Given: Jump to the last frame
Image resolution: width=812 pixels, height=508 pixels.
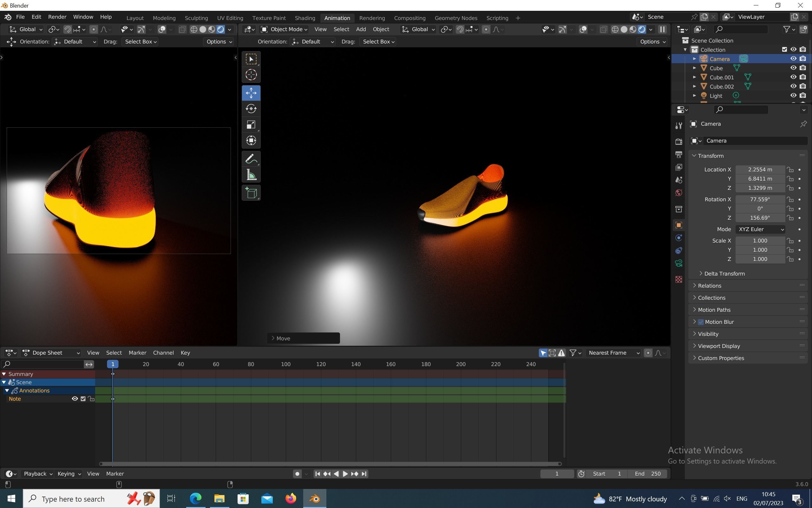Looking at the screenshot, I should (x=364, y=474).
